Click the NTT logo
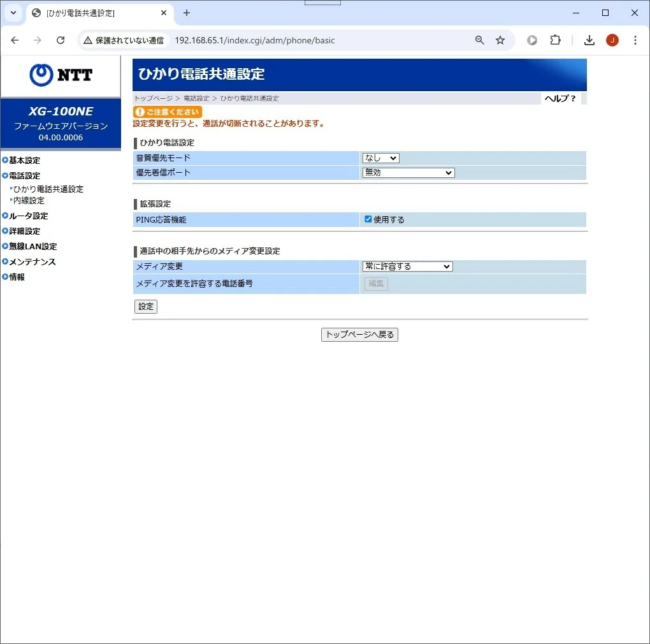The height and width of the screenshot is (644, 650). click(x=61, y=75)
